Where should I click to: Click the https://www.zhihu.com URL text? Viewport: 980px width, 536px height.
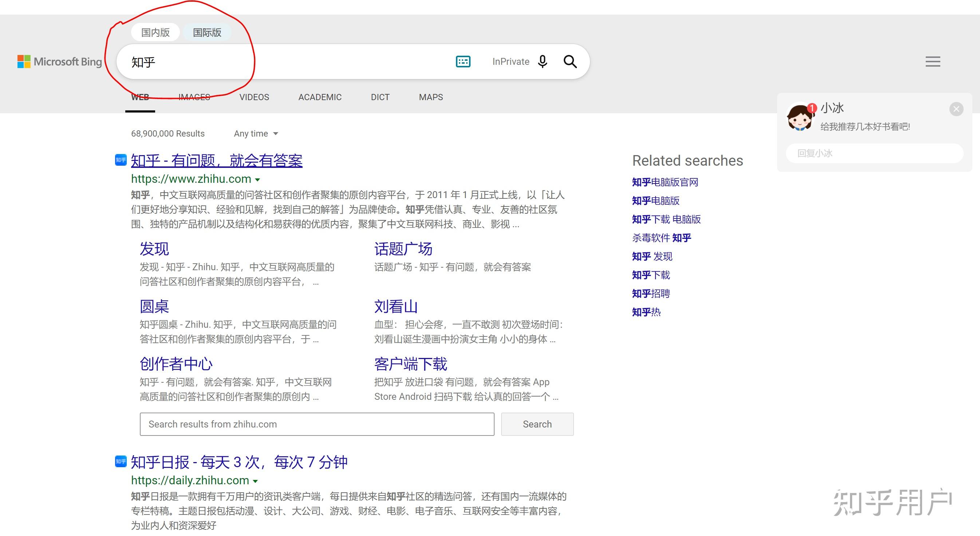(x=191, y=179)
